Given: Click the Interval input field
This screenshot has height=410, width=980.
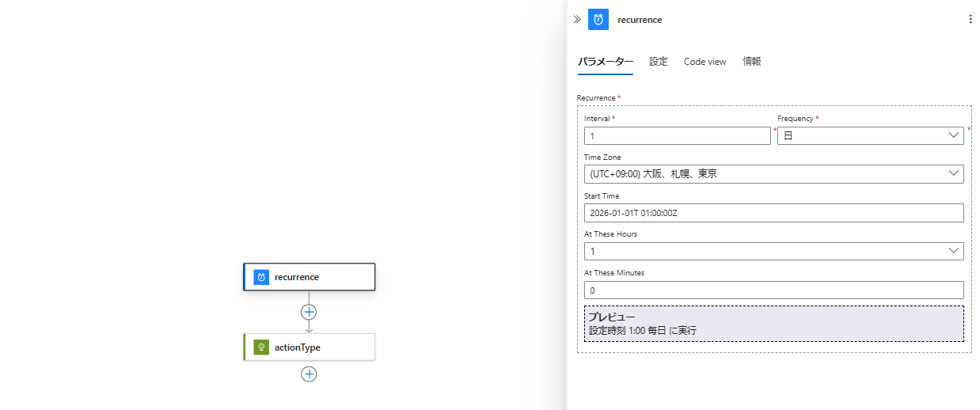Looking at the screenshot, I should 678,136.
